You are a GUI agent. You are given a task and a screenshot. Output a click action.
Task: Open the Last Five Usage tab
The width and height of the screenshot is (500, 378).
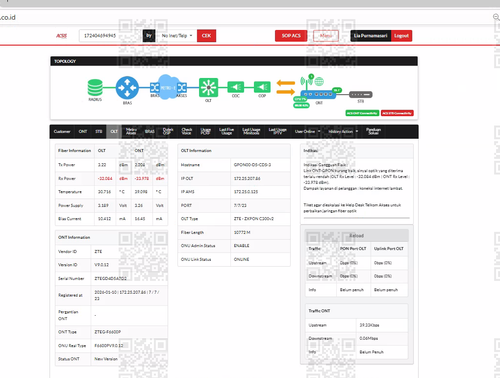click(226, 132)
